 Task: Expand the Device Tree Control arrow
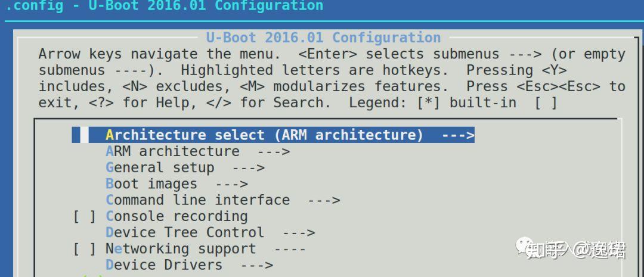tap(299, 232)
